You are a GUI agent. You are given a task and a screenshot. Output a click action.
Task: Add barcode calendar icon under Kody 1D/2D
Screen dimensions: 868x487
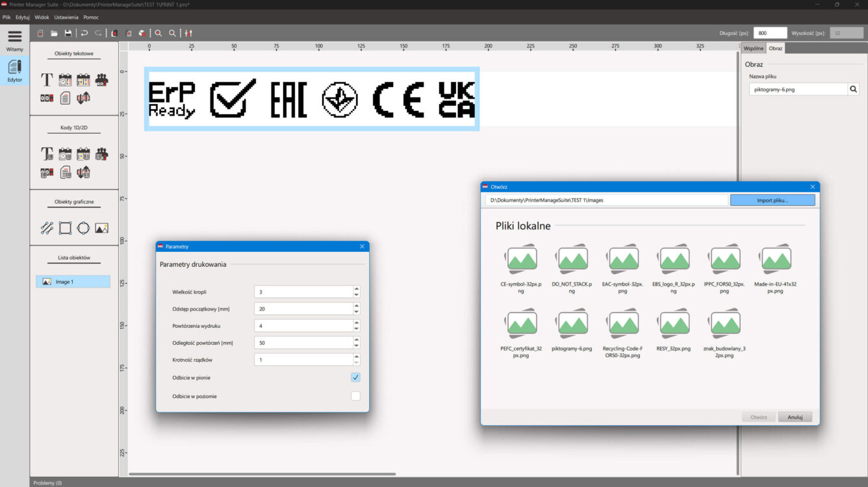(x=83, y=154)
